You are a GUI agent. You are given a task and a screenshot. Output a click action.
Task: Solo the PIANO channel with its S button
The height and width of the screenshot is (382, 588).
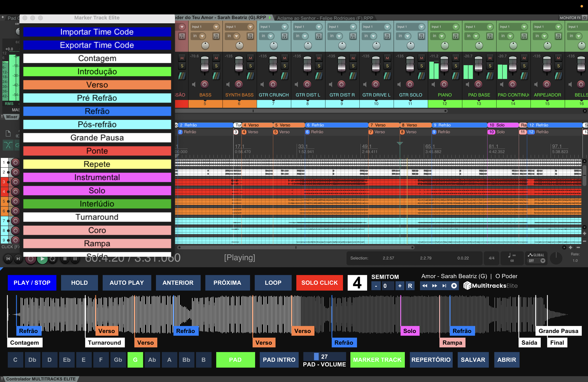(456, 66)
